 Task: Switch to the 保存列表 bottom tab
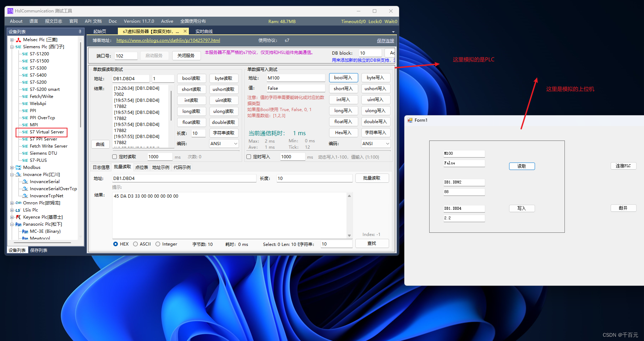(x=39, y=251)
